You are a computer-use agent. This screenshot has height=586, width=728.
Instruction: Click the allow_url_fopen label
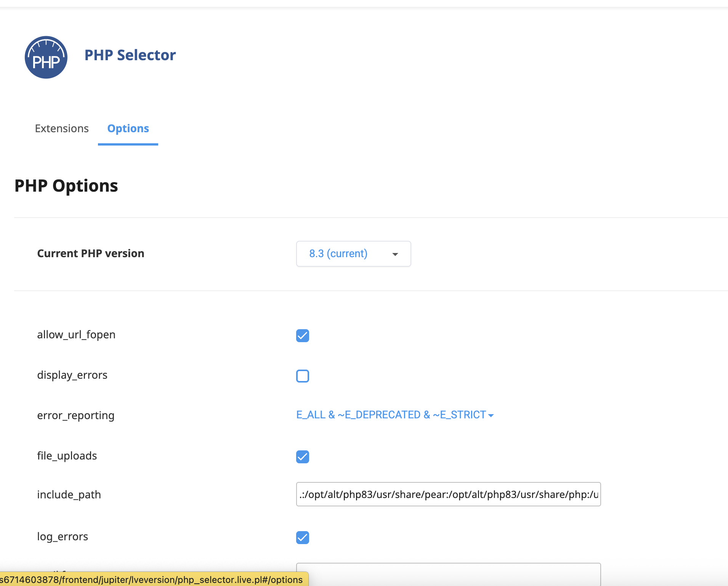click(x=76, y=335)
